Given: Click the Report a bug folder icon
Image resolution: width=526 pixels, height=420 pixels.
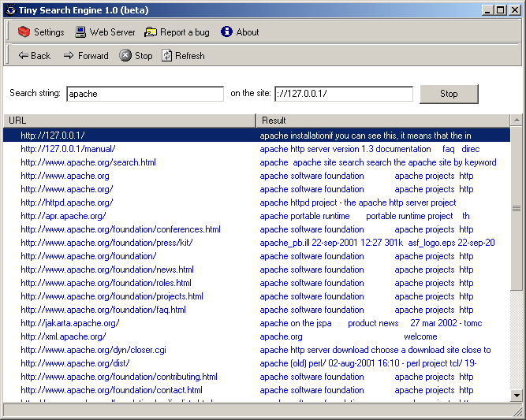Looking at the screenshot, I should pyautogui.click(x=151, y=32).
